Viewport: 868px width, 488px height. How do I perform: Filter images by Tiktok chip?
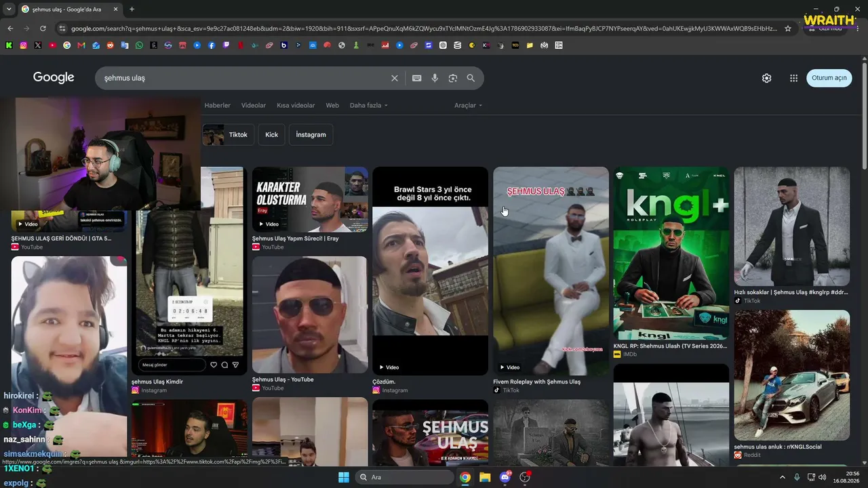[x=229, y=135]
